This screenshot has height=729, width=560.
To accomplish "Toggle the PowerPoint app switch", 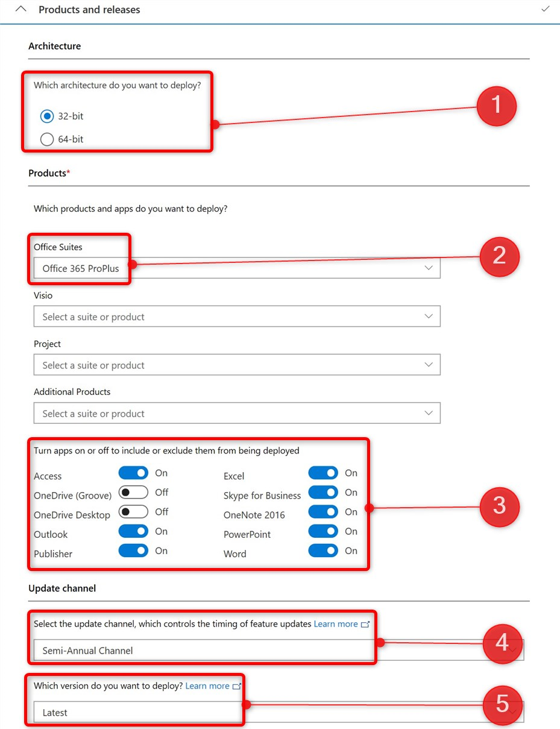I will pos(323,531).
